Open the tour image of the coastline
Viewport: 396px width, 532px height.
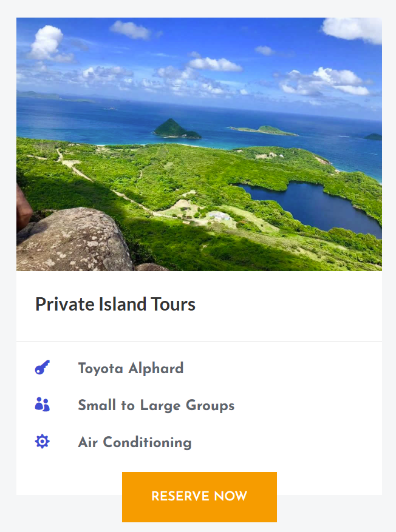199,144
